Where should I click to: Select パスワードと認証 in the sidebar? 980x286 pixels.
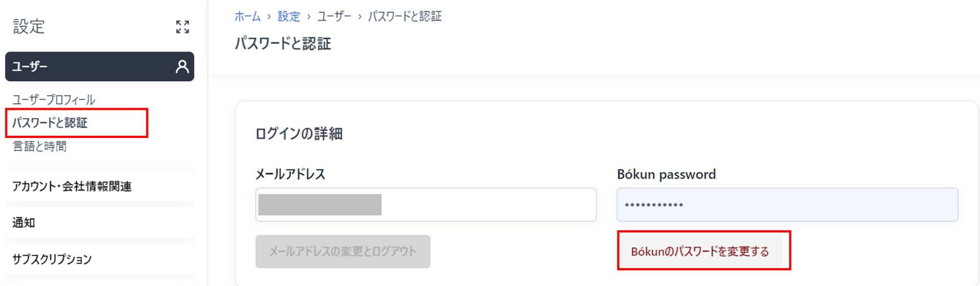click(50, 123)
